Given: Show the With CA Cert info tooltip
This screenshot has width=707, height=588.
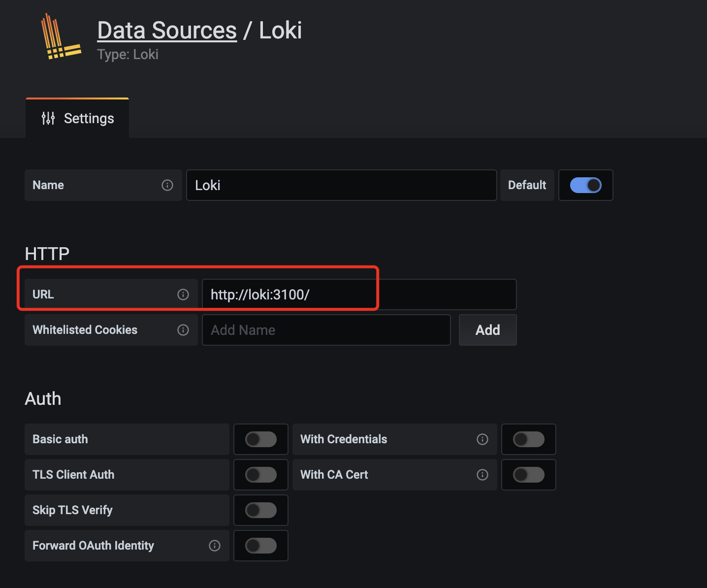Looking at the screenshot, I should pos(482,475).
